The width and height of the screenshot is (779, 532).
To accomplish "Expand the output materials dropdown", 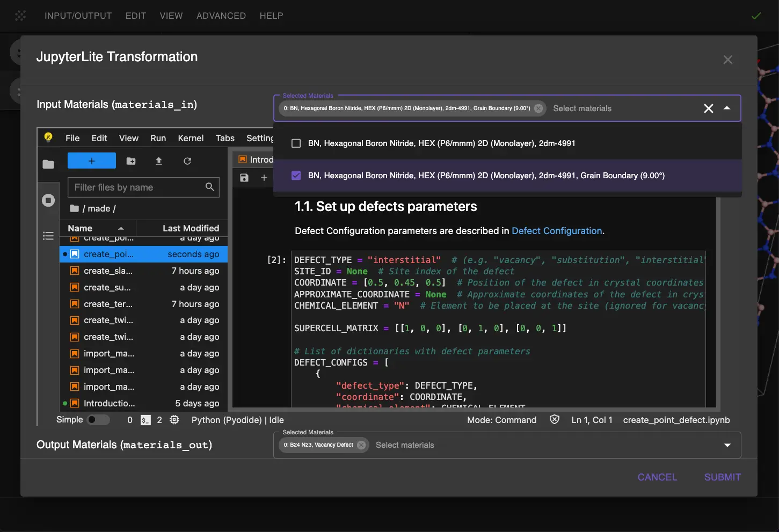I will pyautogui.click(x=727, y=445).
